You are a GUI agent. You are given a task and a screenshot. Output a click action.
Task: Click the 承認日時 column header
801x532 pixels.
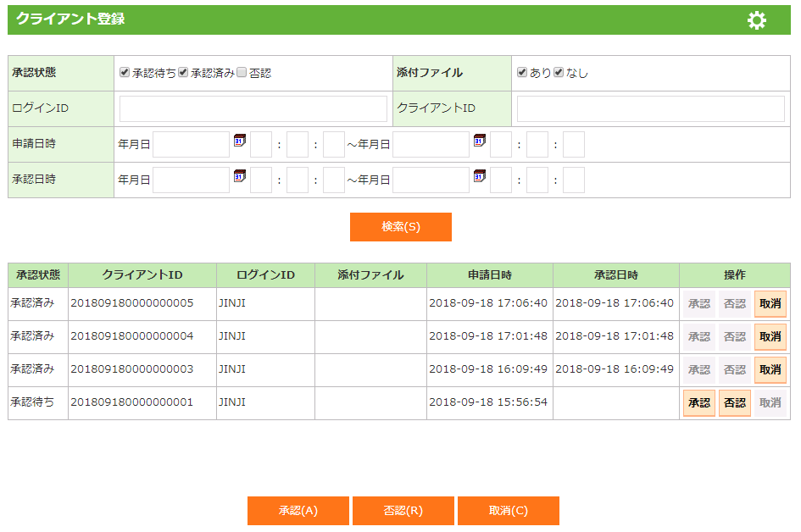[616, 275]
